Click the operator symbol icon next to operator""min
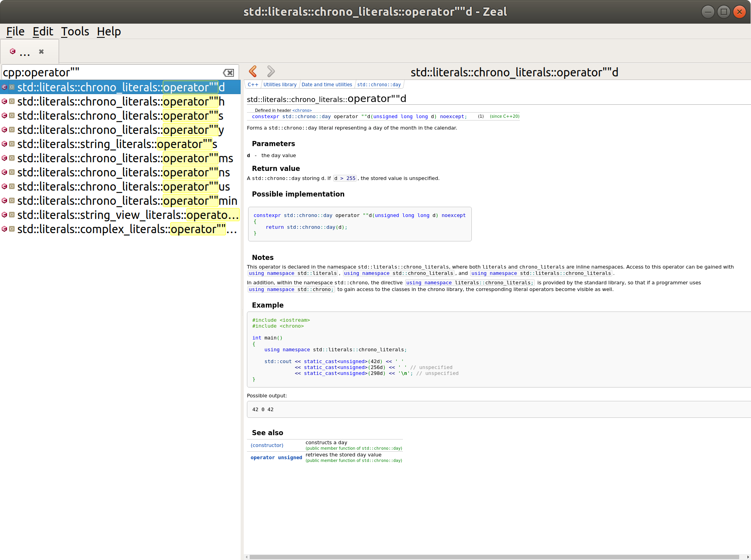Screen dimensions: 751x560 (x=12, y=200)
